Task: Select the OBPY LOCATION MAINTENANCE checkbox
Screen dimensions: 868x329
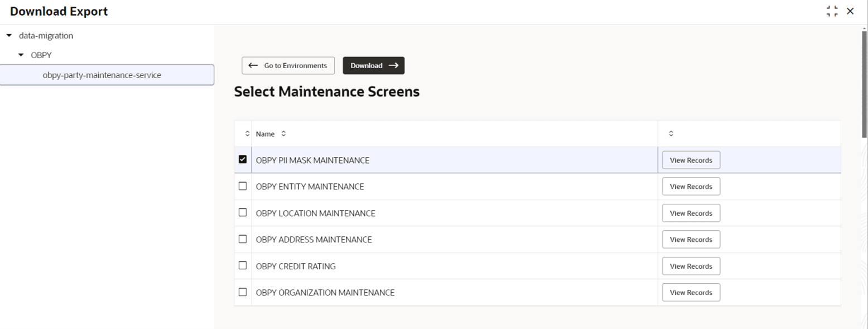Action: [x=243, y=212]
